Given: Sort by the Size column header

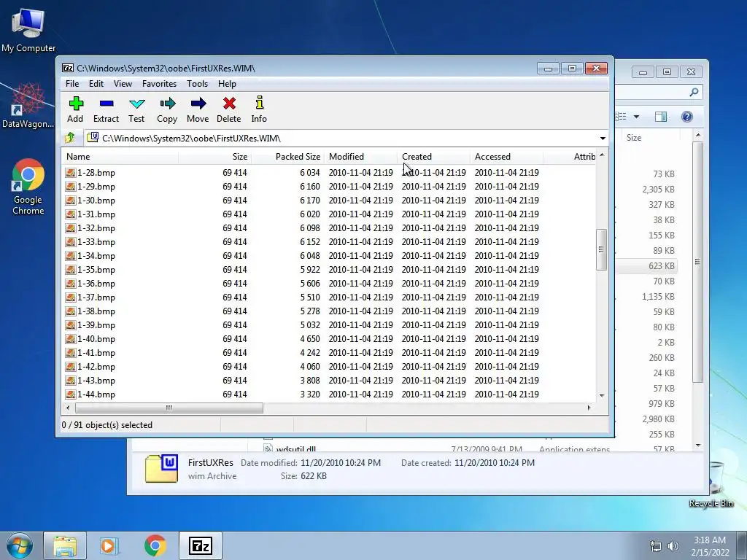Looking at the screenshot, I should 215,157.
